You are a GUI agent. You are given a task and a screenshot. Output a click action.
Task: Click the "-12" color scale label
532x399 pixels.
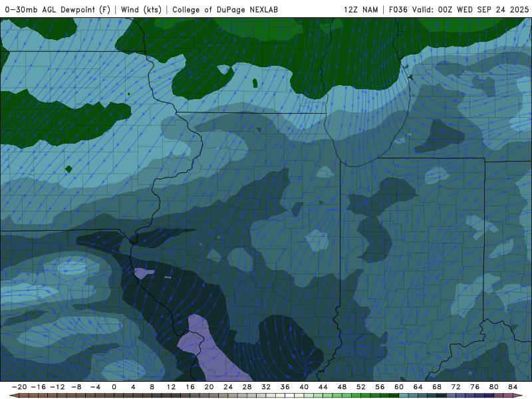tap(57, 387)
